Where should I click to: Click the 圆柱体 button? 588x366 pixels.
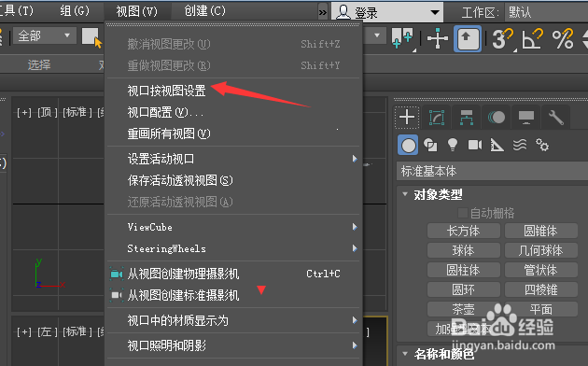click(x=464, y=270)
